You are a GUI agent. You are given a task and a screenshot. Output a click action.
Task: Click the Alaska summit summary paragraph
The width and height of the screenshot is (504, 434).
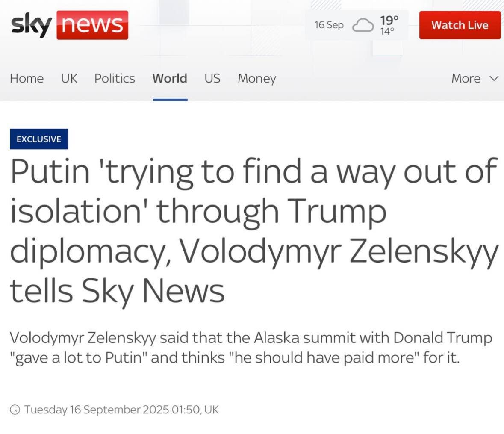[x=251, y=347]
